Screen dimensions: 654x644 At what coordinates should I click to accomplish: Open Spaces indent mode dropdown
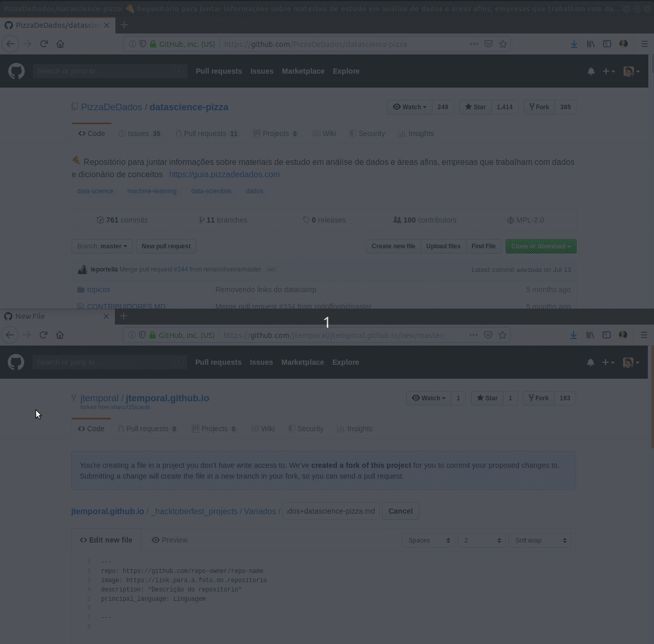point(428,540)
